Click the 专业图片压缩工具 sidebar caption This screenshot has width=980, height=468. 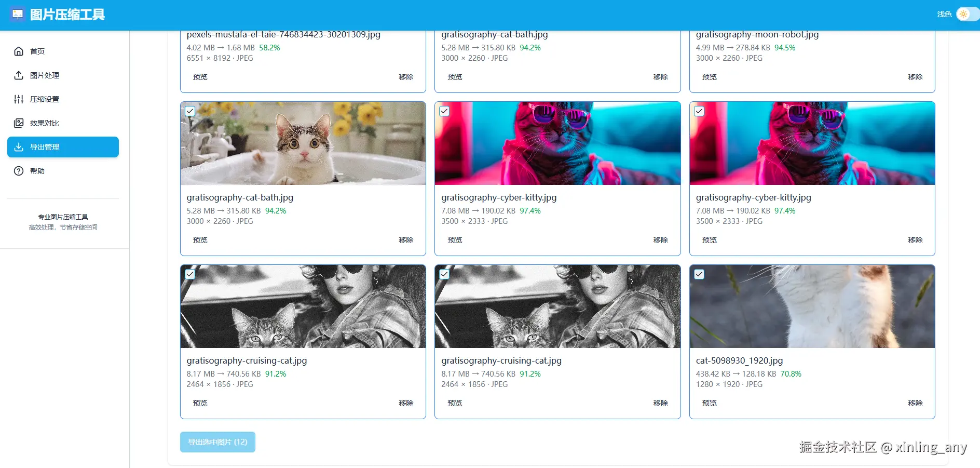(x=63, y=217)
